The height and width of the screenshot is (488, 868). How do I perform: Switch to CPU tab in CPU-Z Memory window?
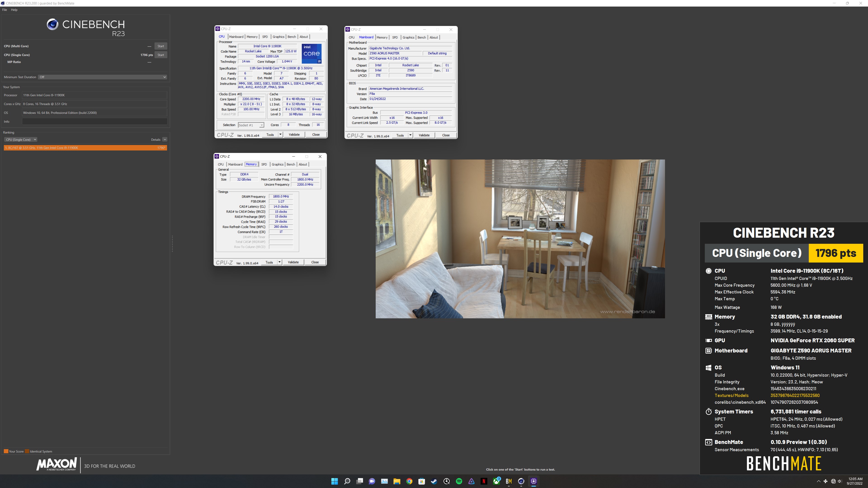point(221,164)
